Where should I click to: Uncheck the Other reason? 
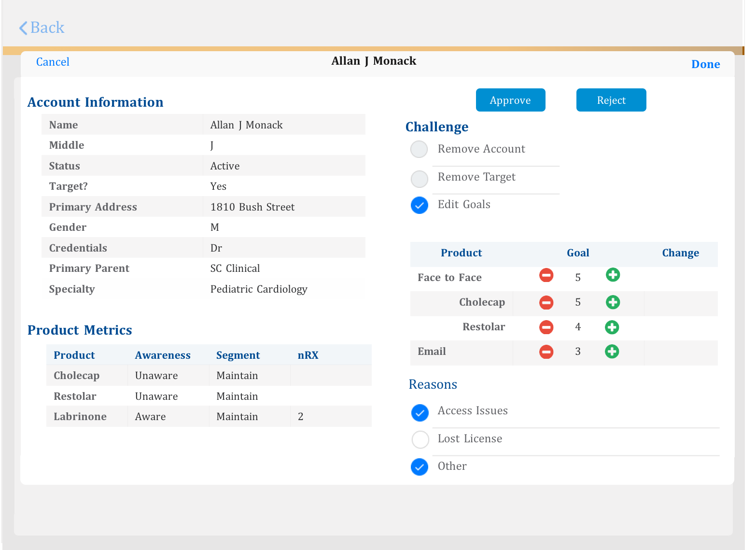coord(420,467)
